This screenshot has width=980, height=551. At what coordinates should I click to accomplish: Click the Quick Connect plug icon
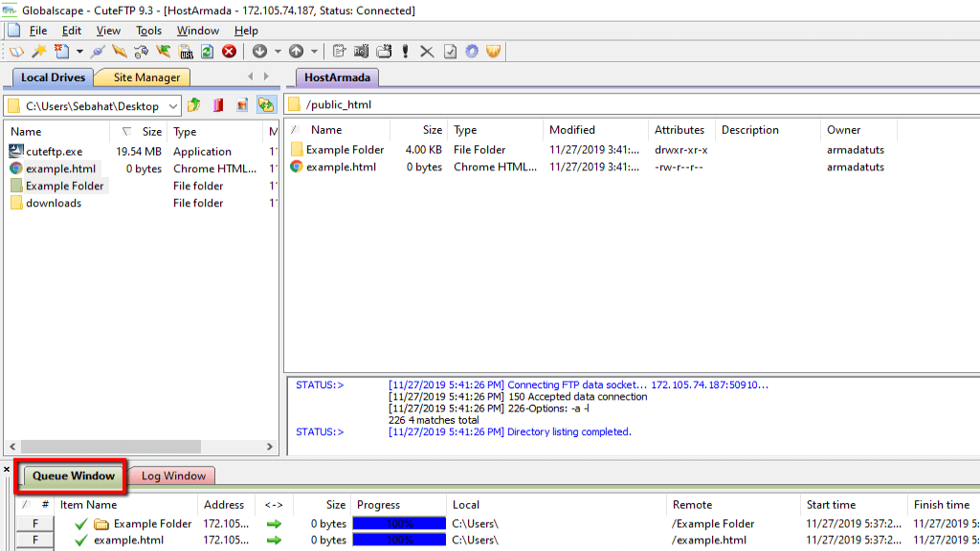pyautogui.click(x=98, y=52)
